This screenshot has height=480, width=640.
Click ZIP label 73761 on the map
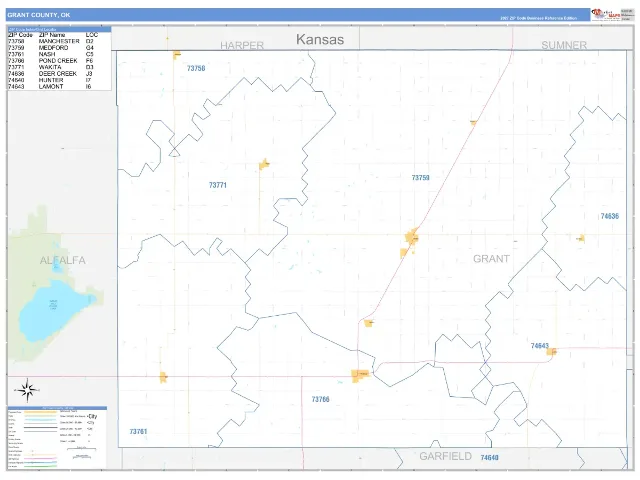point(138,431)
